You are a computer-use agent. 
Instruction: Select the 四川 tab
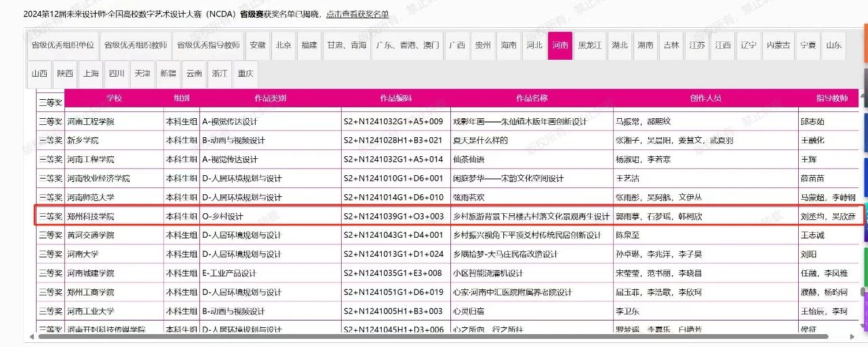[117, 74]
